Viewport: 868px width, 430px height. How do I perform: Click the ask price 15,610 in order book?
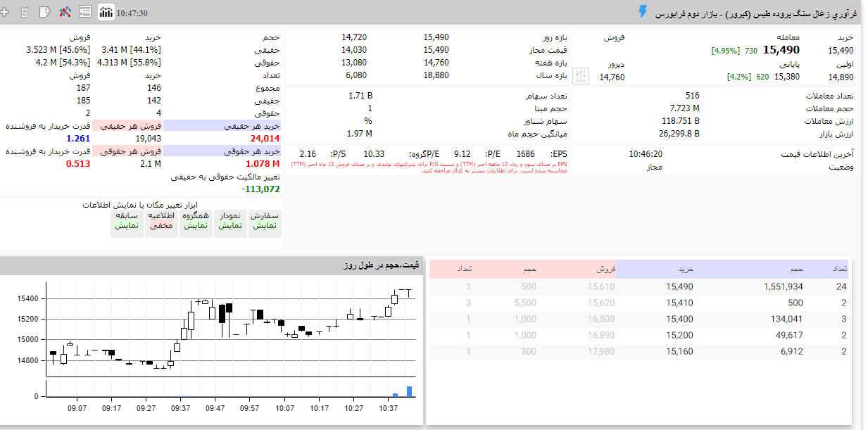click(600, 286)
